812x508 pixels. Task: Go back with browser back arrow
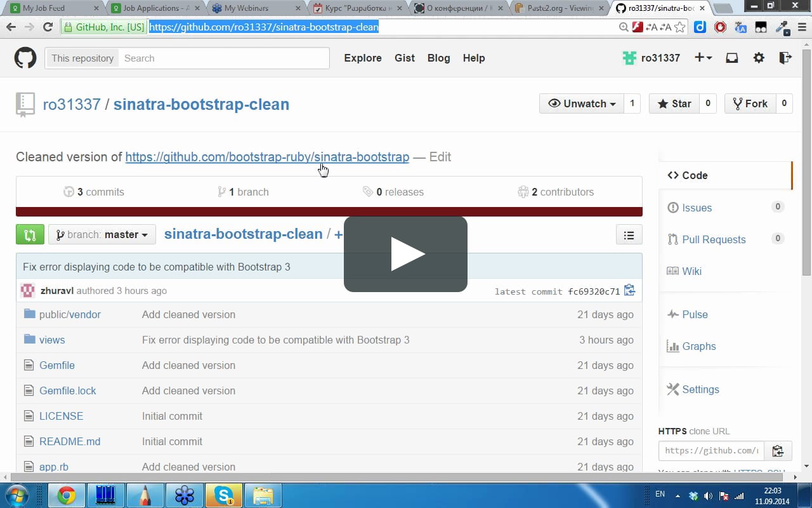tap(11, 27)
